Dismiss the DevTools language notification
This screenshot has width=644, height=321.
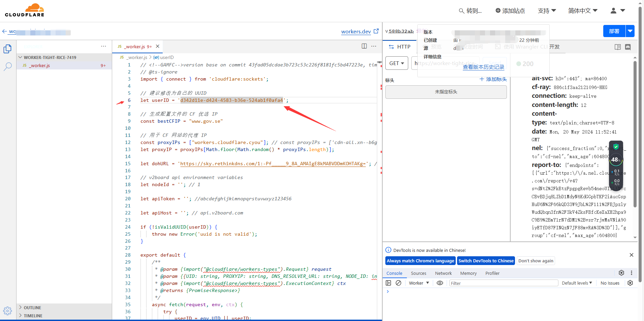coord(632,255)
